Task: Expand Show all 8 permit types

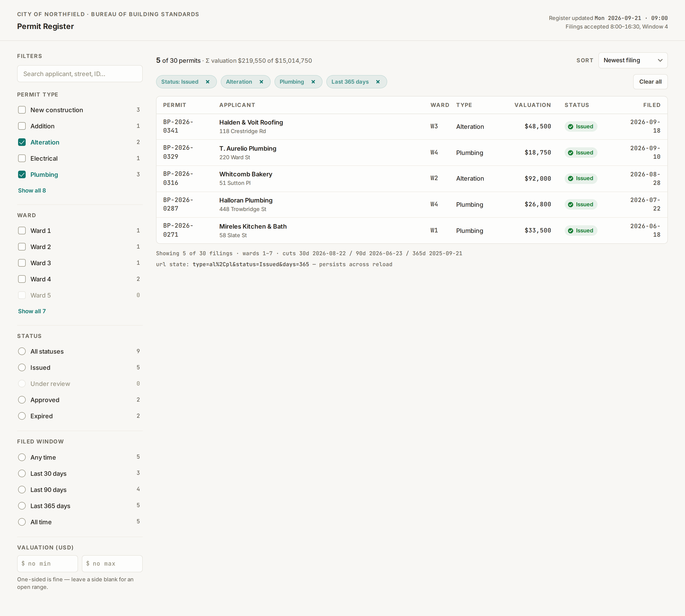Action: [x=32, y=191]
